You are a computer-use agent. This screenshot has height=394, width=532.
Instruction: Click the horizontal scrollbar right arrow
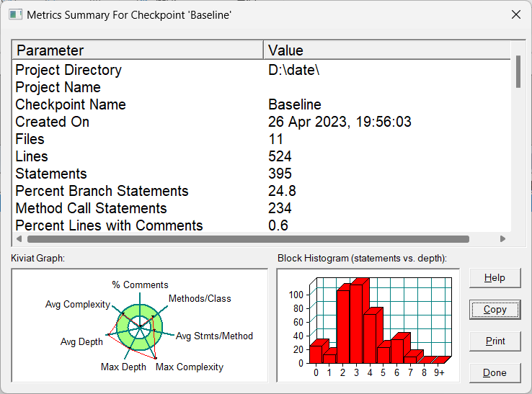(x=503, y=239)
